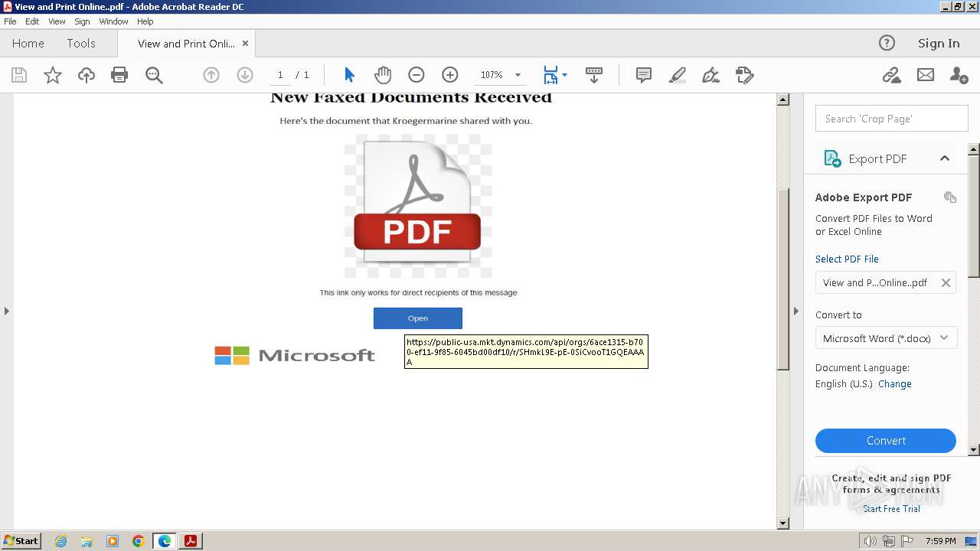Open the Window menu

click(x=113, y=21)
